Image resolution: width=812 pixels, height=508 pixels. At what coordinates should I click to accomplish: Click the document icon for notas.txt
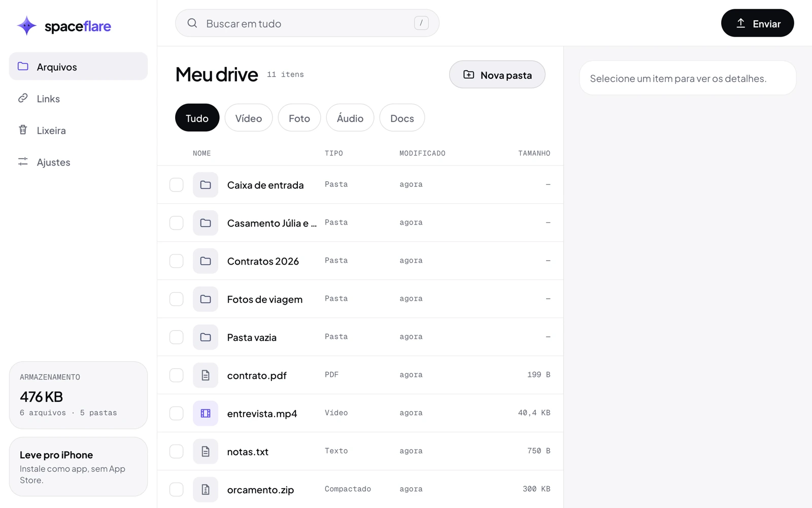coord(206,452)
